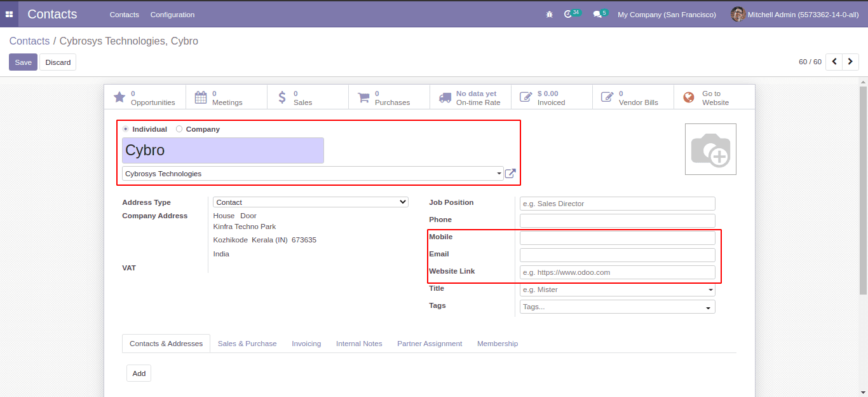Click the Vendor Bills pencil icon

click(x=607, y=97)
